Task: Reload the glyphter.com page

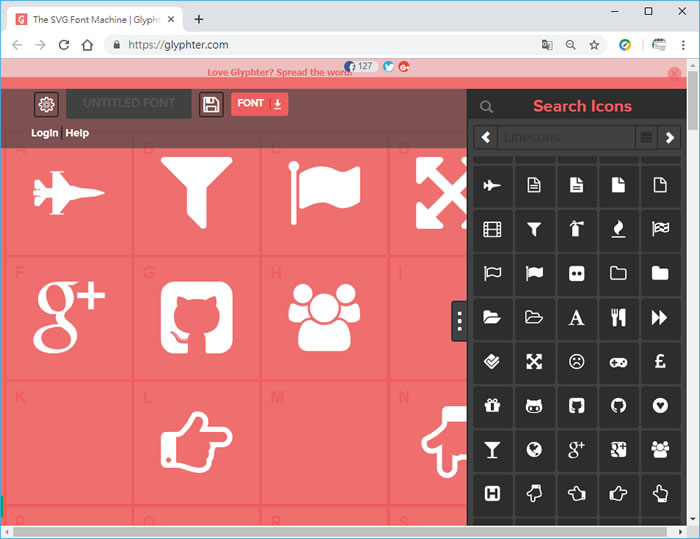Action: click(x=64, y=45)
